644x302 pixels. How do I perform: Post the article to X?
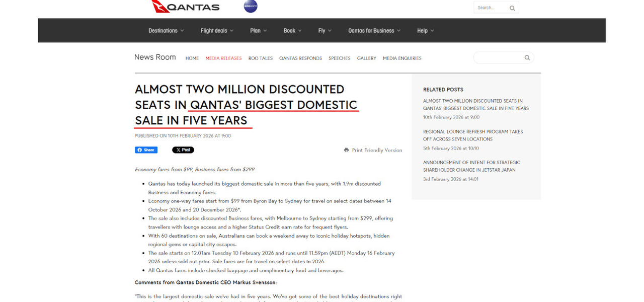click(x=183, y=150)
